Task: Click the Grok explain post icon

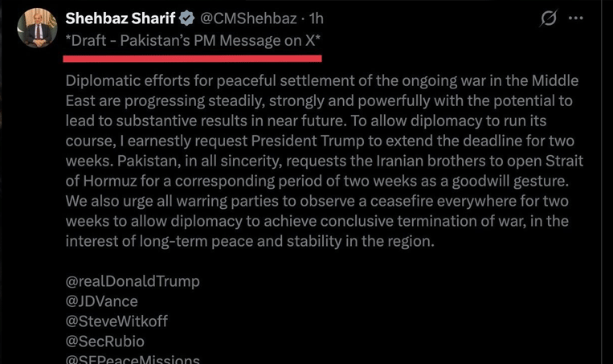Action: pyautogui.click(x=549, y=18)
